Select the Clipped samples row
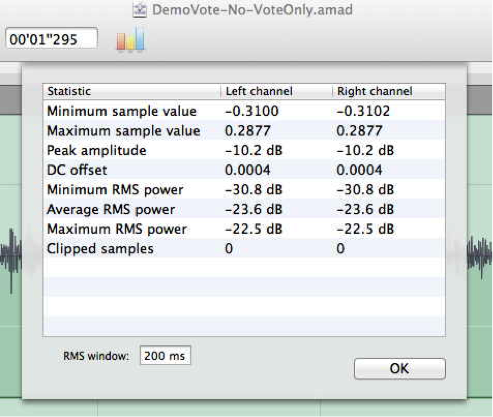Image resolution: width=493 pixels, height=417 pixels. point(244,249)
